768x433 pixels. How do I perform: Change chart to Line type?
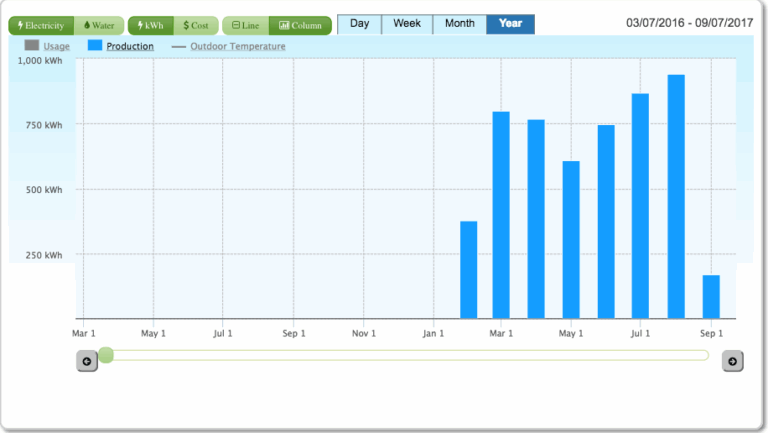pos(245,25)
